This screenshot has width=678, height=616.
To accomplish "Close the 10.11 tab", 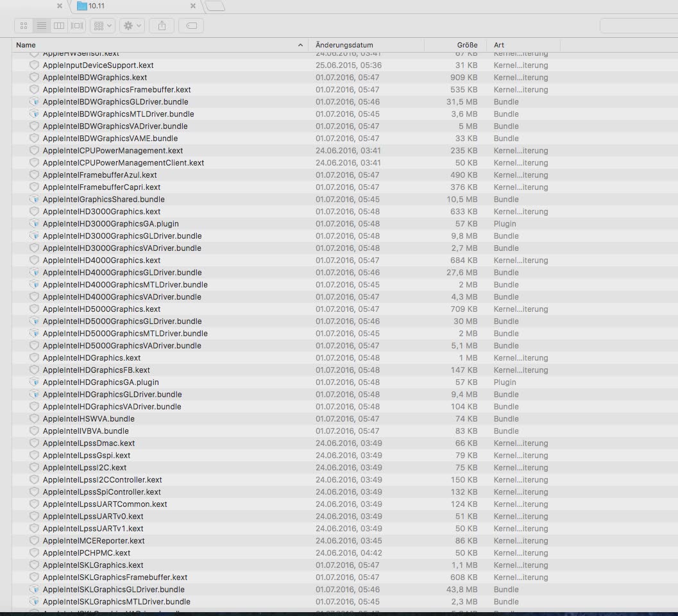I will tap(193, 6).
